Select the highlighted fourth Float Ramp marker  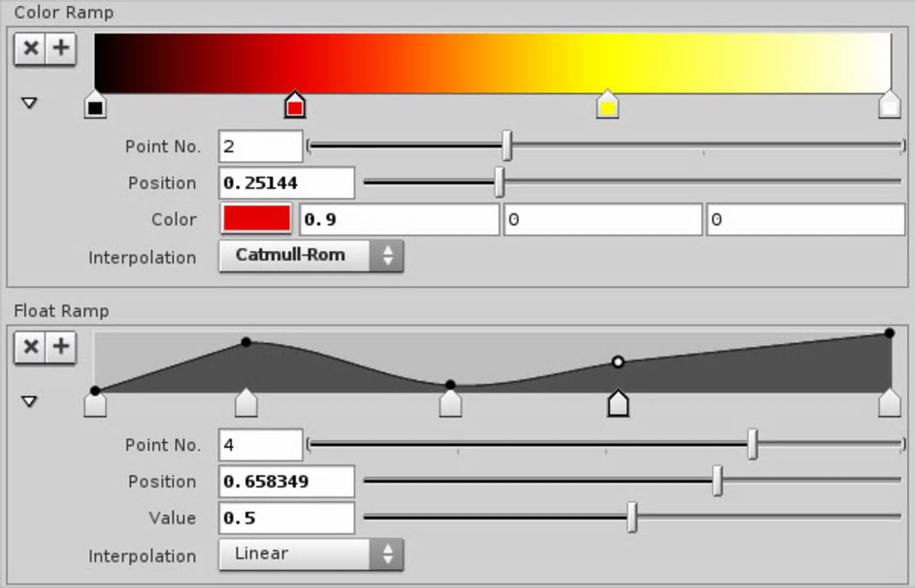pyautogui.click(x=618, y=403)
